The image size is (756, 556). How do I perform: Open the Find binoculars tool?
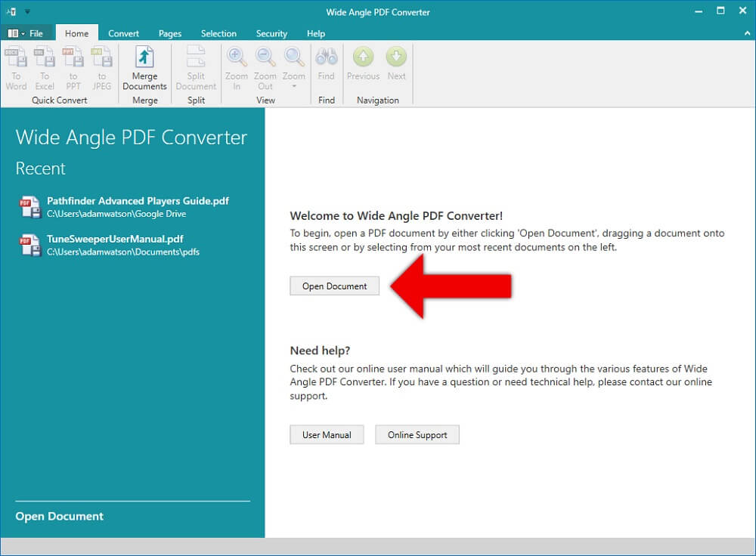pos(326,59)
